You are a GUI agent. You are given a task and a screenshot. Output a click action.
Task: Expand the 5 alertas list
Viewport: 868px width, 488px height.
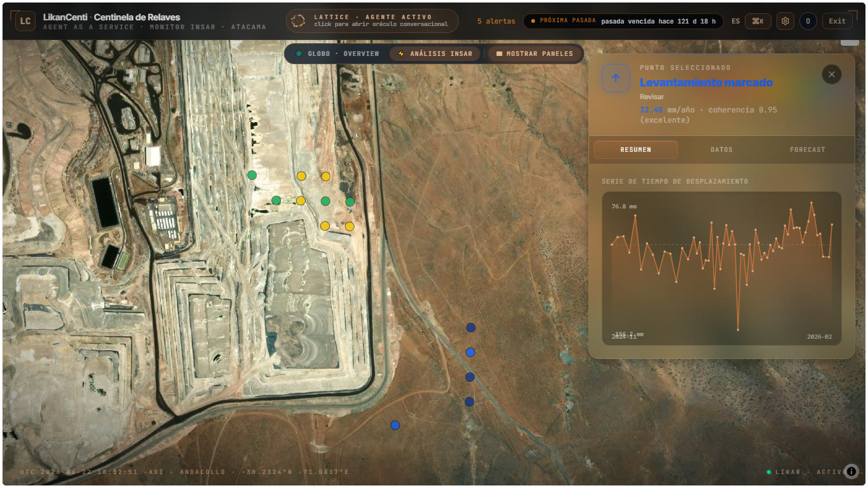click(x=496, y=21)
